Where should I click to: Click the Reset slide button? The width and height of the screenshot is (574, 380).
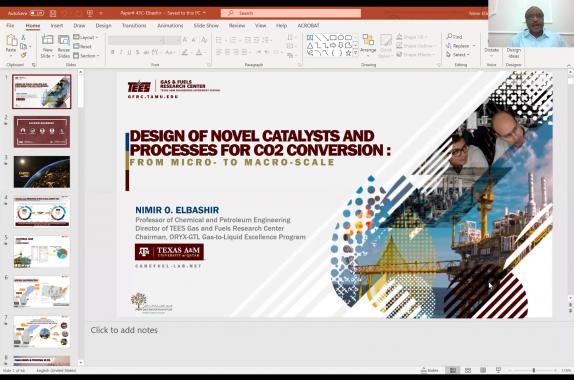click(82, 46)
